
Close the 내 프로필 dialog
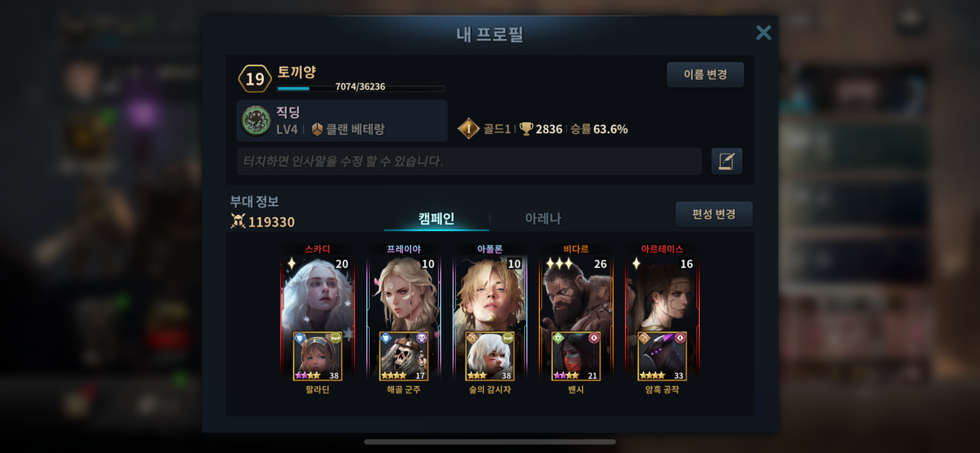click(x=763, y=33)
